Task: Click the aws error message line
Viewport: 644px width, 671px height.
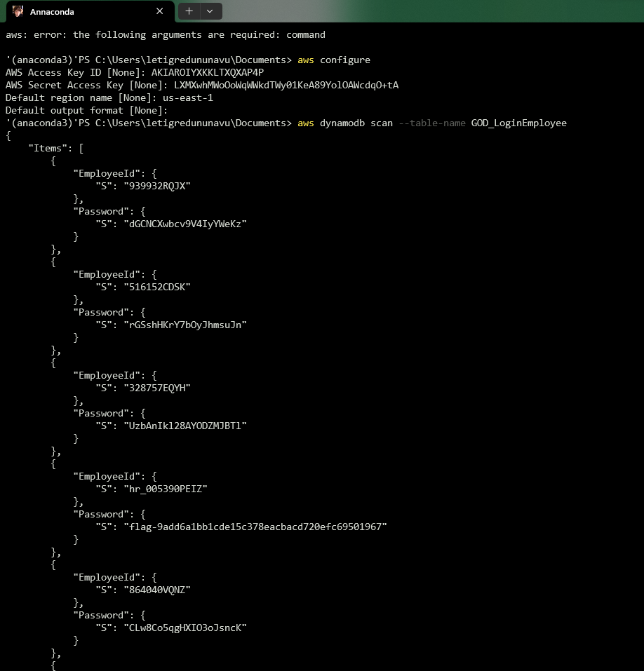Action: pos(166,34)
